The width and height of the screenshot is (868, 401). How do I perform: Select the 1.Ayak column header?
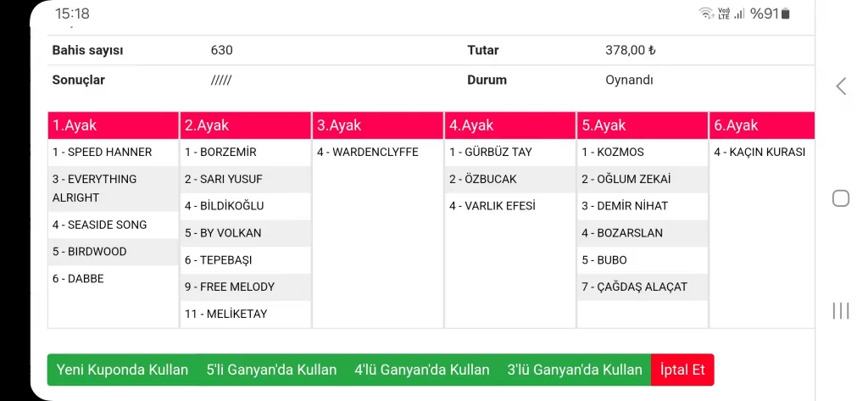[x=113, y=125]
